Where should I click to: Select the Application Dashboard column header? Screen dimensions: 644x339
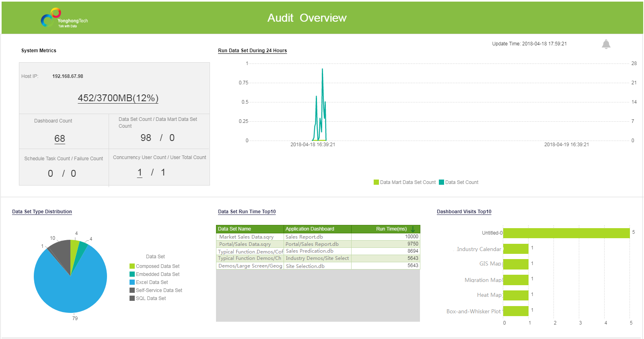[x=317, y=229]
